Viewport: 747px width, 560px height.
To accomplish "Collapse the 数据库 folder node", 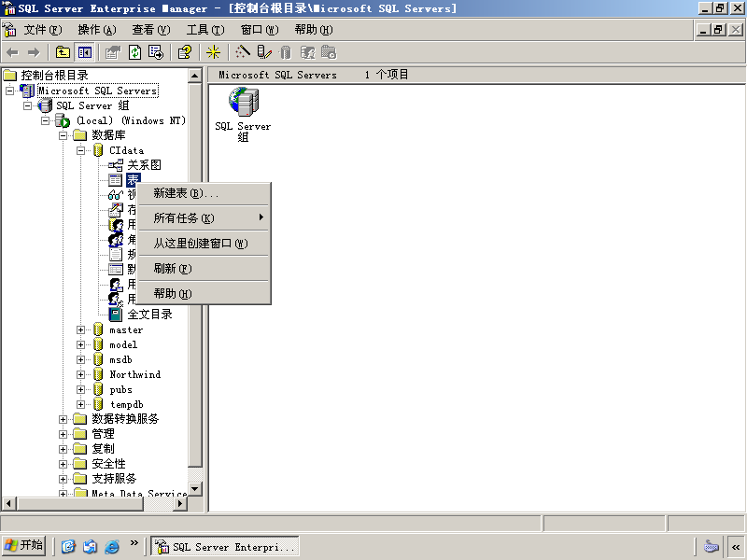I will pos(63,135).
